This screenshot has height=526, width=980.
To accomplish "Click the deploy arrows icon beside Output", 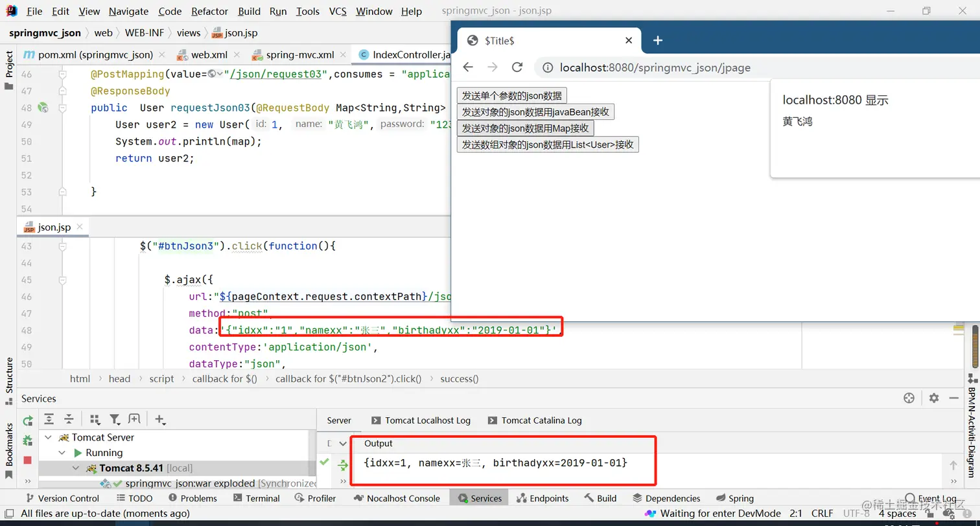I will click(x=343, y=464).
